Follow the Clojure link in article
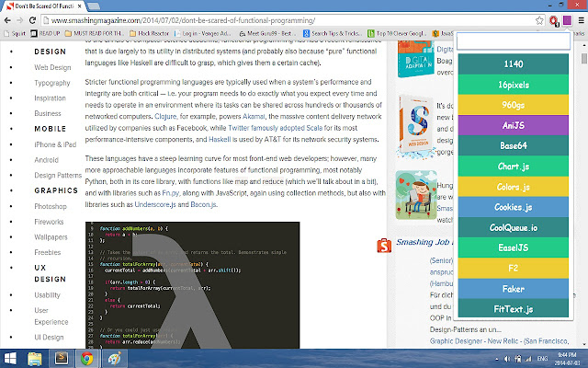 click(165, 117)
